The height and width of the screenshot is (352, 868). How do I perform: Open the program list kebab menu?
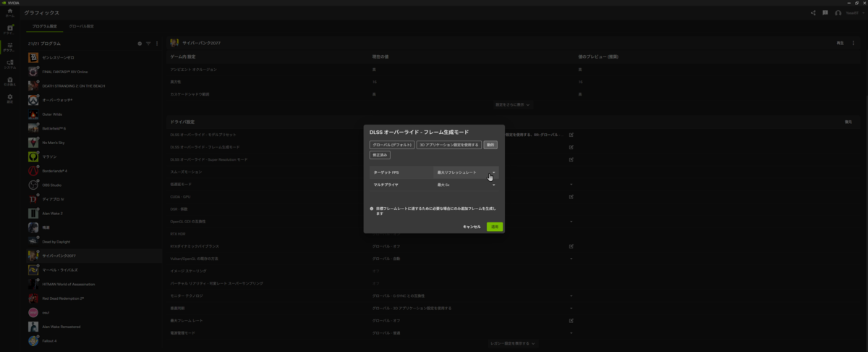pos(157,43)
